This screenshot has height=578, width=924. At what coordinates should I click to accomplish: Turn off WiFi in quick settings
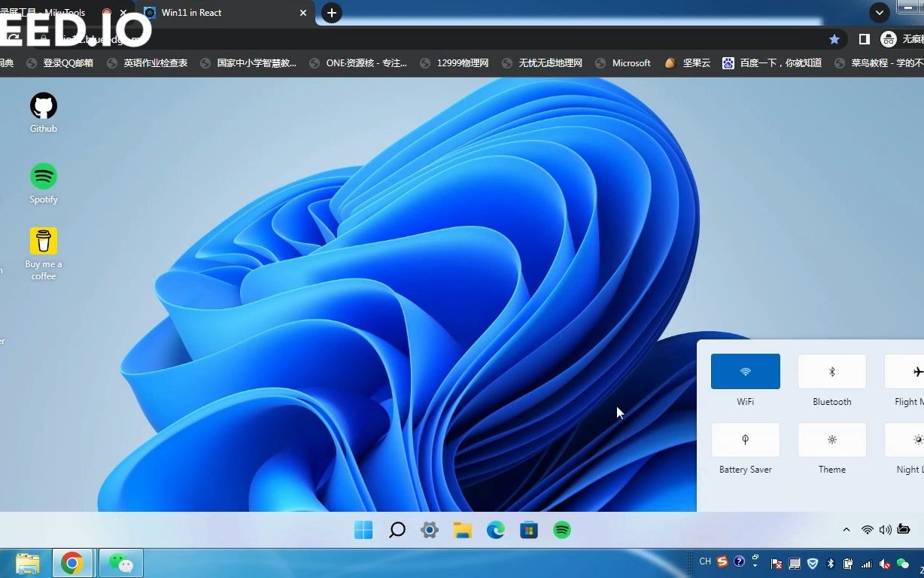pos(745,371)
